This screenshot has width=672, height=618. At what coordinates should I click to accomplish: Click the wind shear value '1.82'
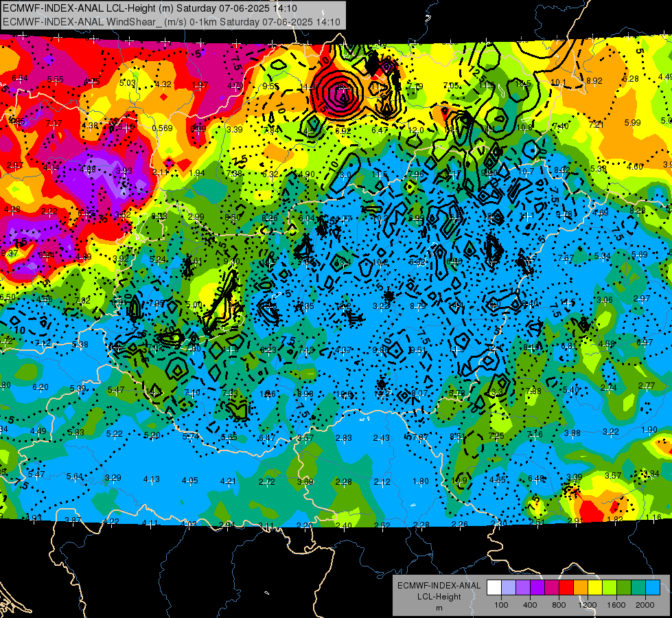615,519
